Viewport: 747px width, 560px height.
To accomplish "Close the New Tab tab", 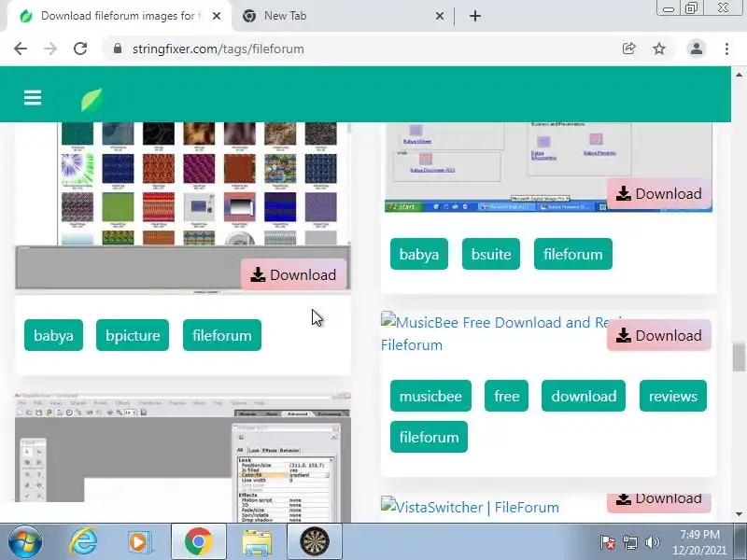I will [440, 16].
